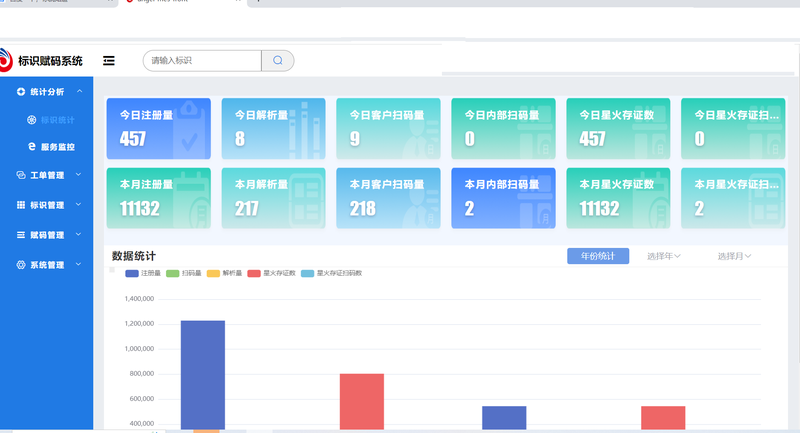Click the search magnifier button
This screenshot has width=800, height=433.
pos(278,61)
